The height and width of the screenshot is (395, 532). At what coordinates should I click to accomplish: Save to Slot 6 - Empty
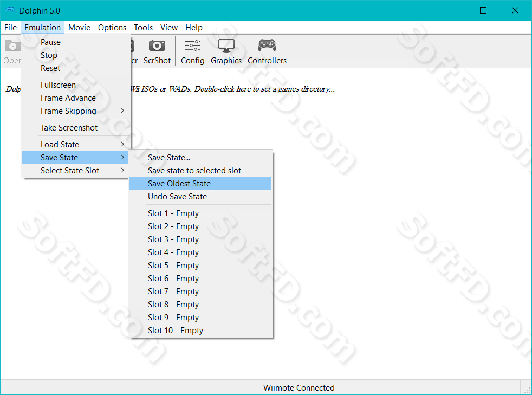[200, 279]
